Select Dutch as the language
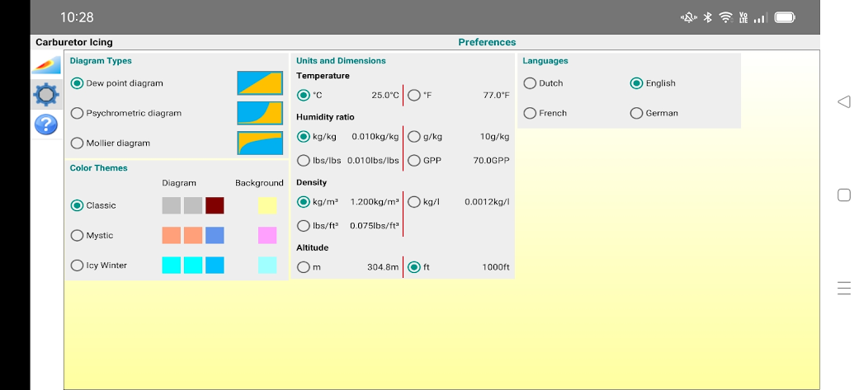 pos(530,83)
